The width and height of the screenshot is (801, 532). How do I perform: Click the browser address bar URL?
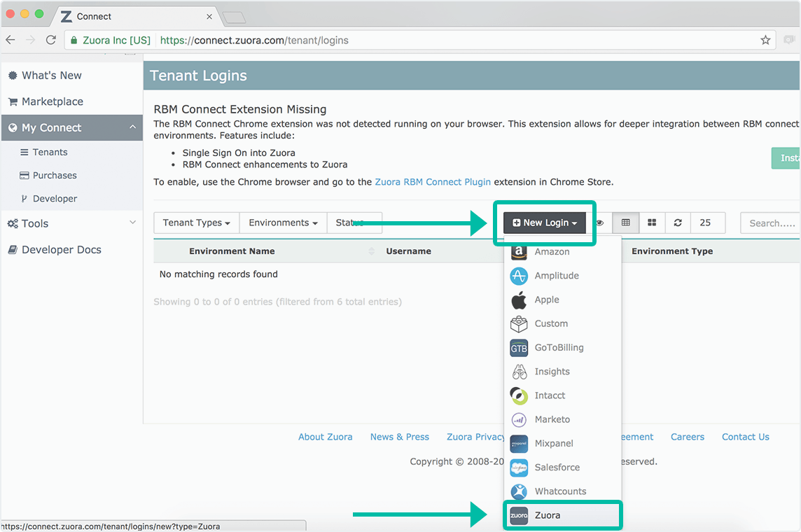254,41
